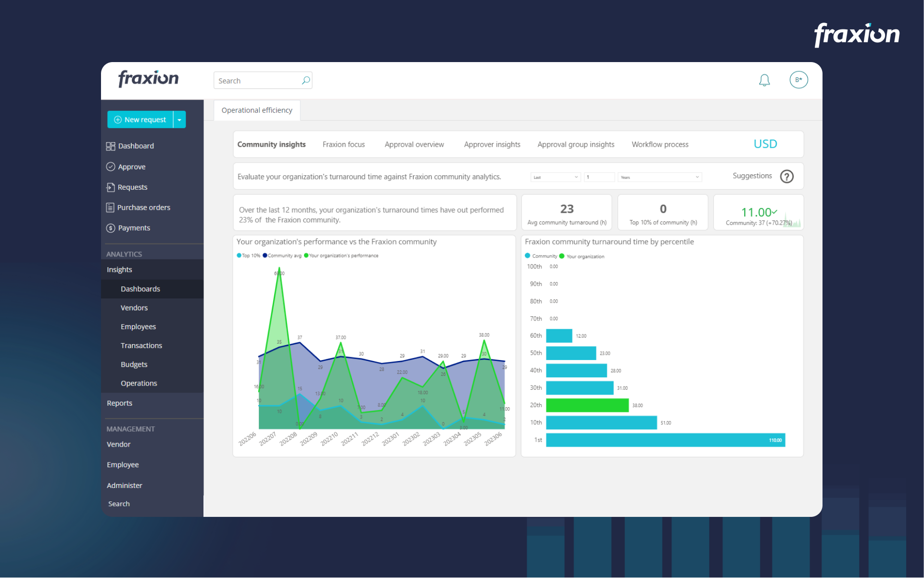924x578 pixels.
Task: Click the 40th percentile bar showing 28.00
Action: point(576,371)
